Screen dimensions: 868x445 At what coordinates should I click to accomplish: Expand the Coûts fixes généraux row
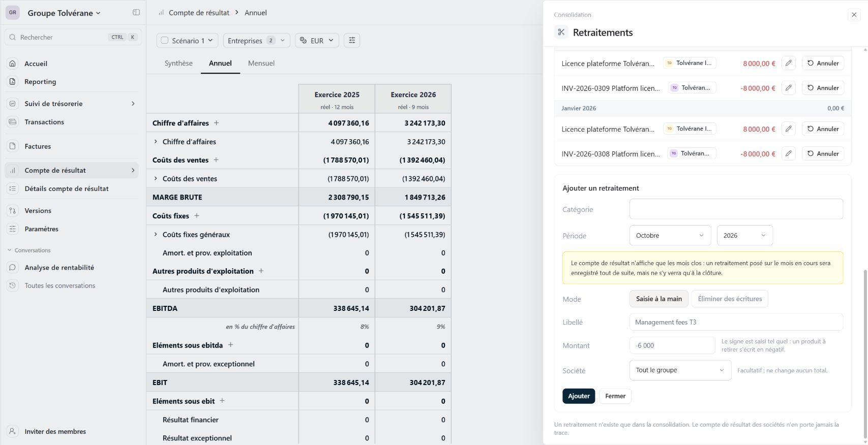click(156, 235)
